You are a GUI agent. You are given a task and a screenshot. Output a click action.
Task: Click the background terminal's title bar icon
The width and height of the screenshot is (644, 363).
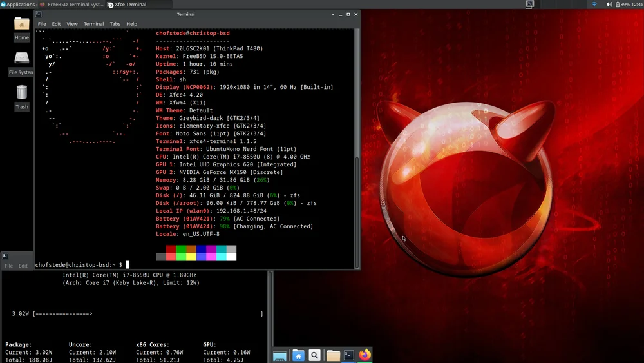5,256
